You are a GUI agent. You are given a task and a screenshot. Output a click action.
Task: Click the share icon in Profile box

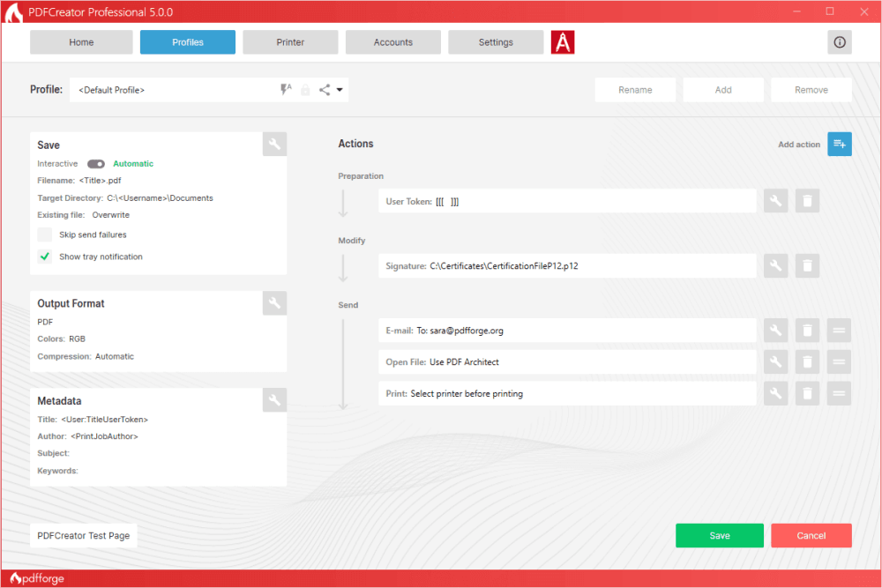click(x=325, y=90)
